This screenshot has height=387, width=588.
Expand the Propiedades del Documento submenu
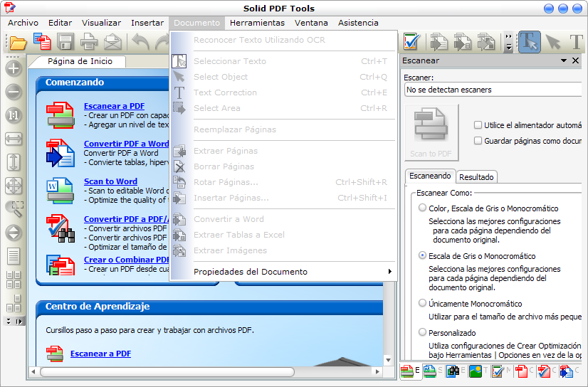(x=389, y=272)
